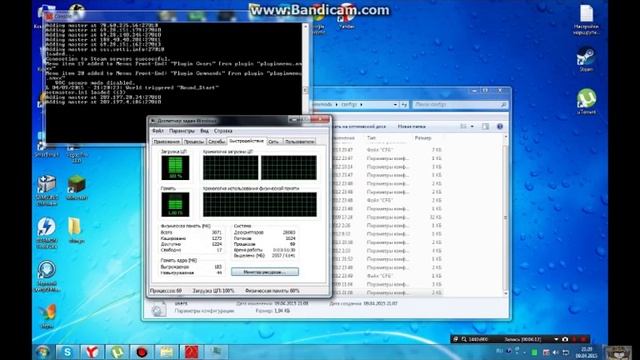
Task: Open the Windows Start button
Action: (x=43, y=352)
